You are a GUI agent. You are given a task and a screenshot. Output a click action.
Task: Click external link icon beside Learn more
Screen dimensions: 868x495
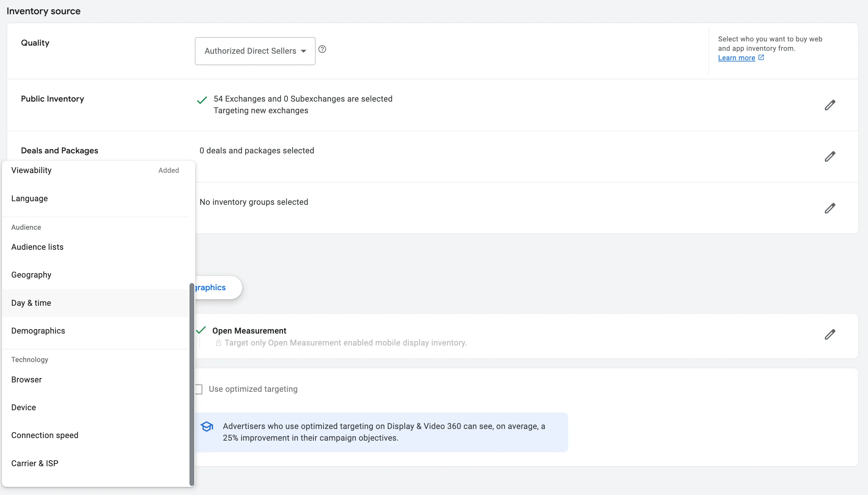point(761,58)
